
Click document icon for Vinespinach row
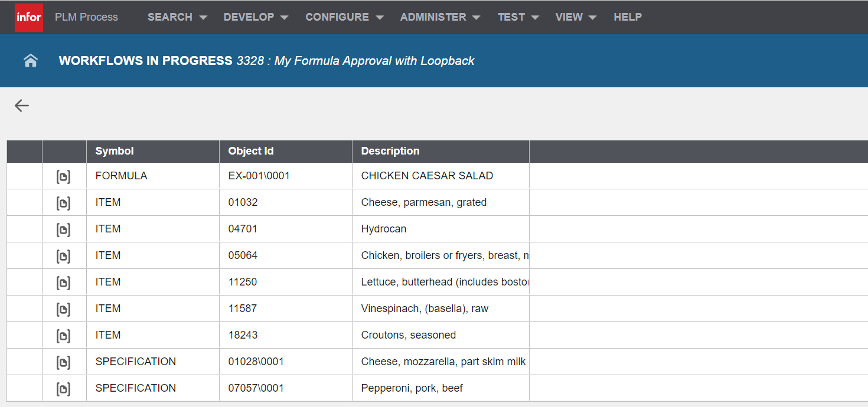[x=63, y=309]
